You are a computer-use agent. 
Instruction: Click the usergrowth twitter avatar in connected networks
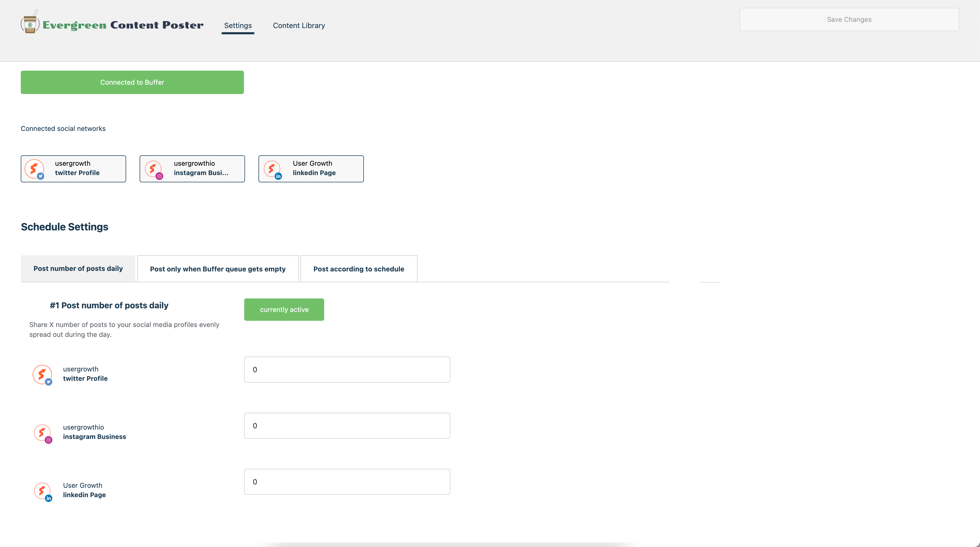pyautogui.click(x=35, y=169)
